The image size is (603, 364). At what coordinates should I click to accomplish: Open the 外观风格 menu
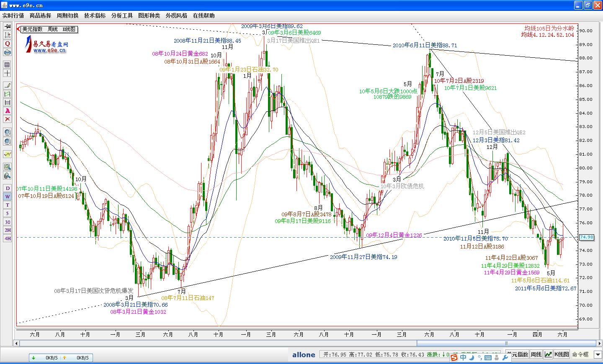point(176,15)
